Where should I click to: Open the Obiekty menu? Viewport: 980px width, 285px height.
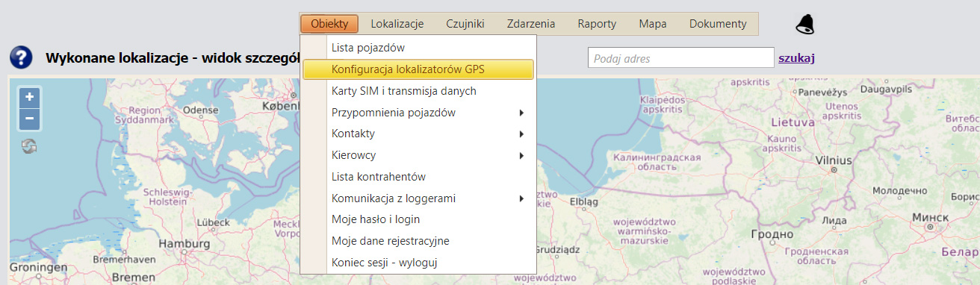(x=329, y=24)
